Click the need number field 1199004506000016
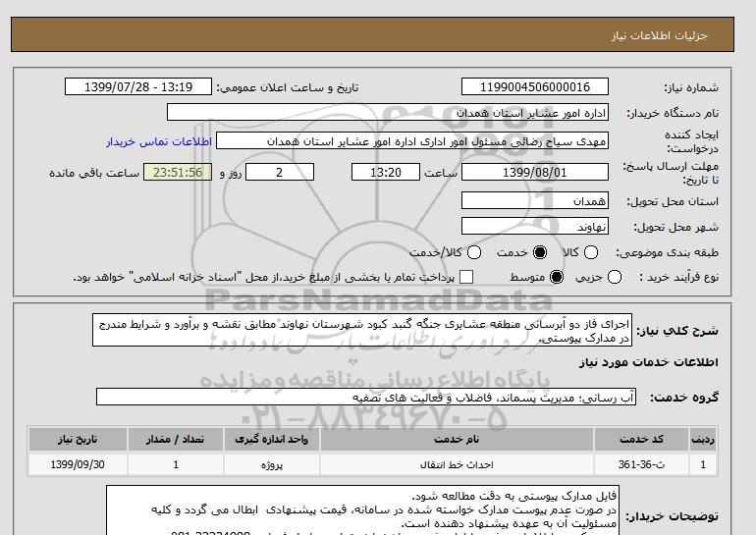 (x=535, y=87)
